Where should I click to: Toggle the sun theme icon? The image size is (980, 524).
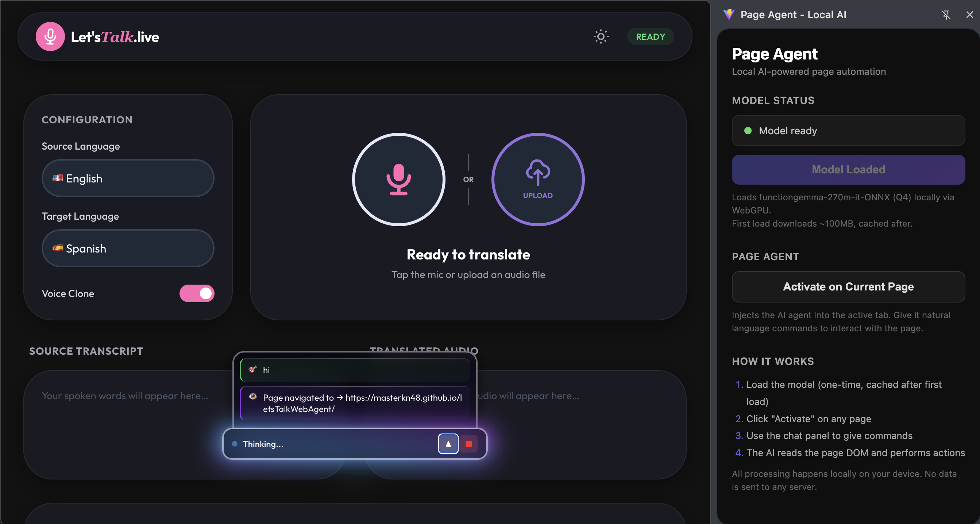(601, 36)
